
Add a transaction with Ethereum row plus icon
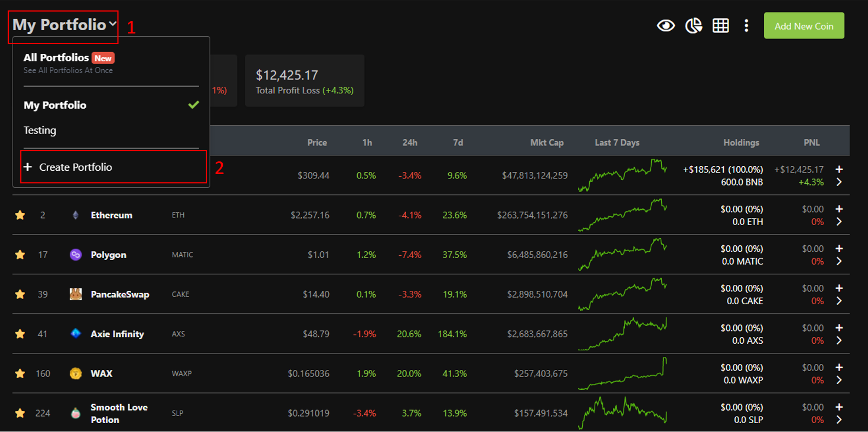(x=839, y=209)
